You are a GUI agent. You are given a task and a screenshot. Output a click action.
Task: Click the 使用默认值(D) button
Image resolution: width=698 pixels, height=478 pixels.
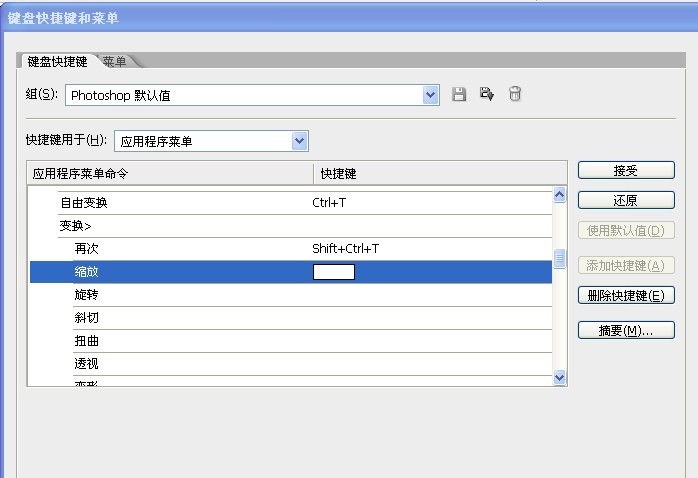(x=626, y=231)
